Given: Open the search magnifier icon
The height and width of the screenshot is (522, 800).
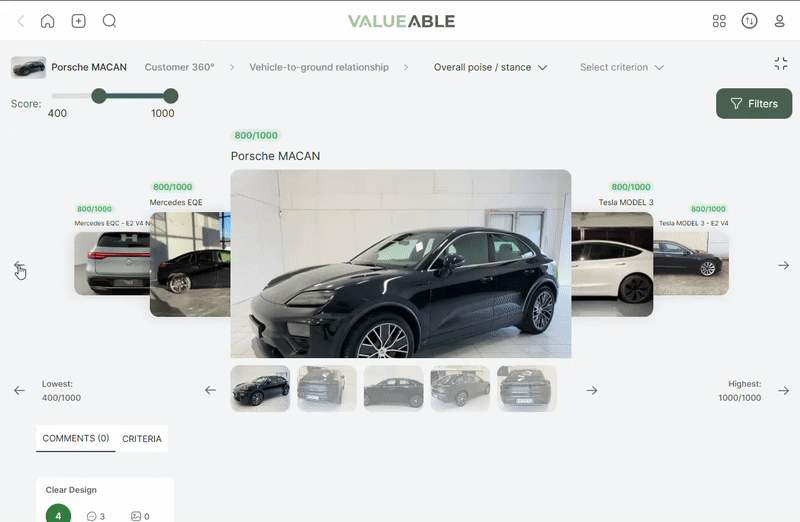Looking at the screenshot, I should pos(109,21).
